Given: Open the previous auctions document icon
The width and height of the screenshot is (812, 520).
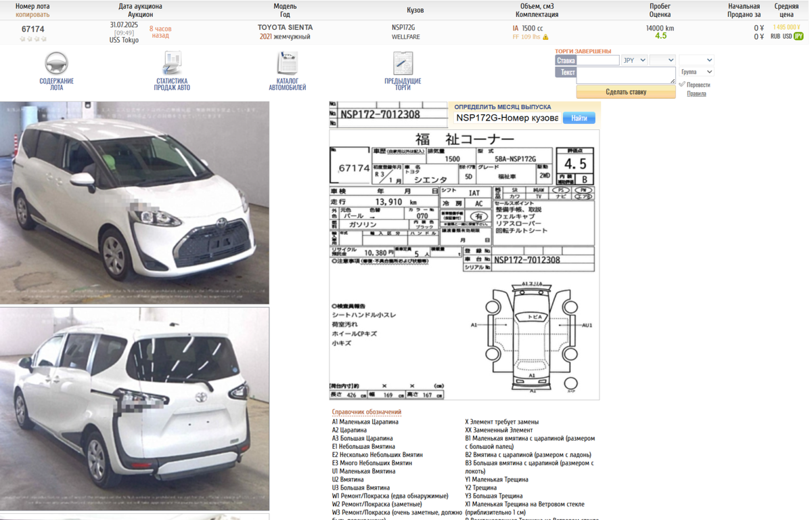Looking at the screenshot, I should pyautogui.click(x=403, y=63).
